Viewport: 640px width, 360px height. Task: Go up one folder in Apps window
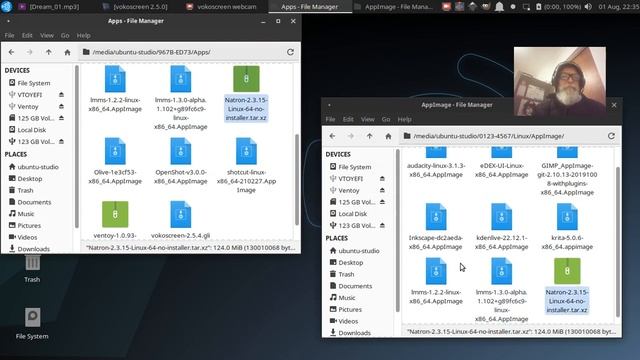tap(49, 52)
